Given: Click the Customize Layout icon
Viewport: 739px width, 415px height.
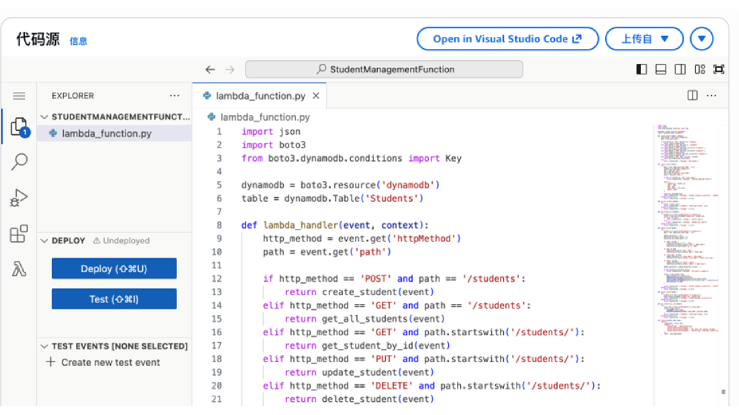Looking at the screenshot, I should pyautogui.click(x=700, y=69).
